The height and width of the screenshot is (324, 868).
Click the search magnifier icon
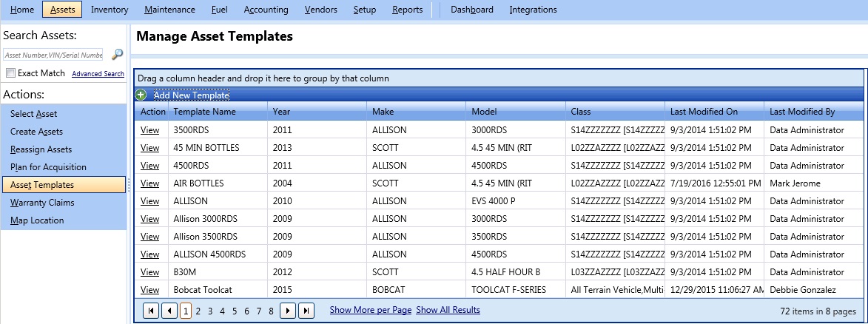(117, 55)
